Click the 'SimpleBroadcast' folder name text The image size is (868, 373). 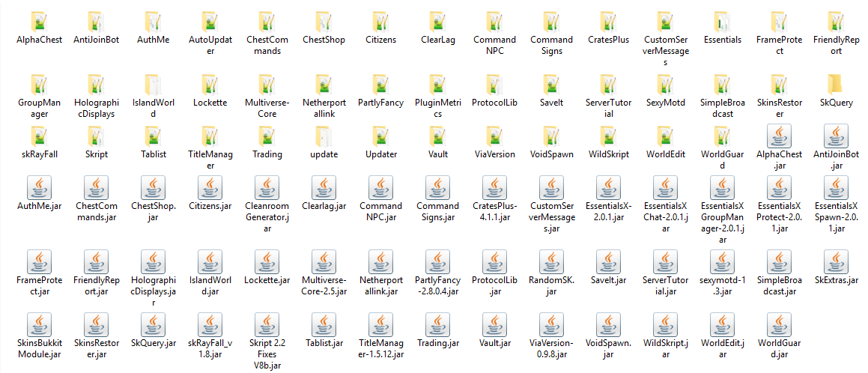[723, 109]
